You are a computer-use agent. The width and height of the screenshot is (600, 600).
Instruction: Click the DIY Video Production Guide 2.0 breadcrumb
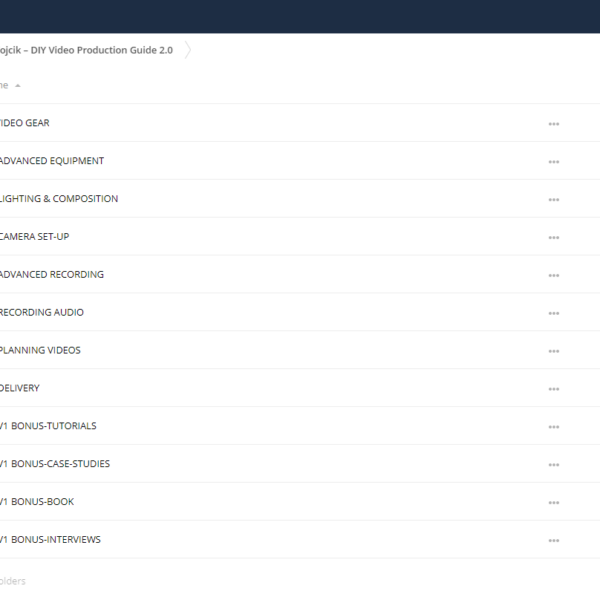tap(86, 50)
